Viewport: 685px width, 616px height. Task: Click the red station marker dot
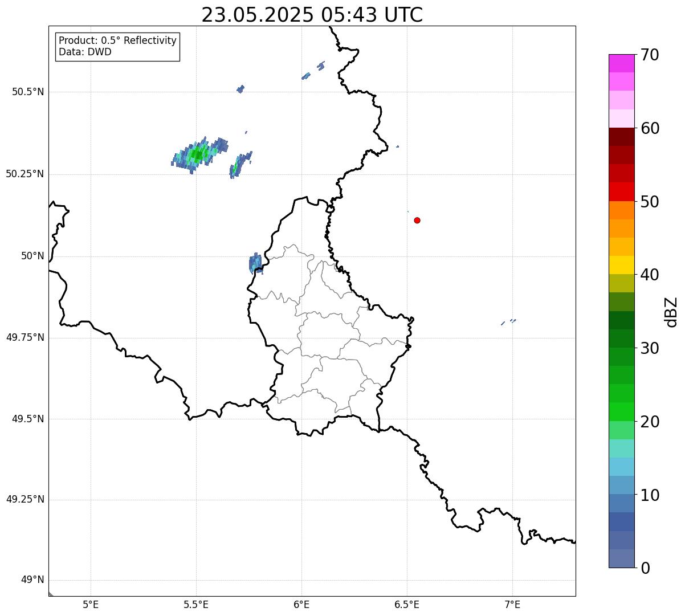tap(417, 220)
